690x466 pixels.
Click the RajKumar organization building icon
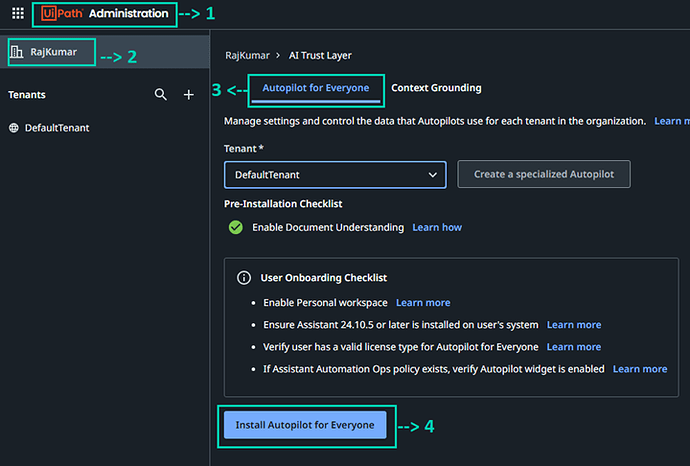point(17,52)
